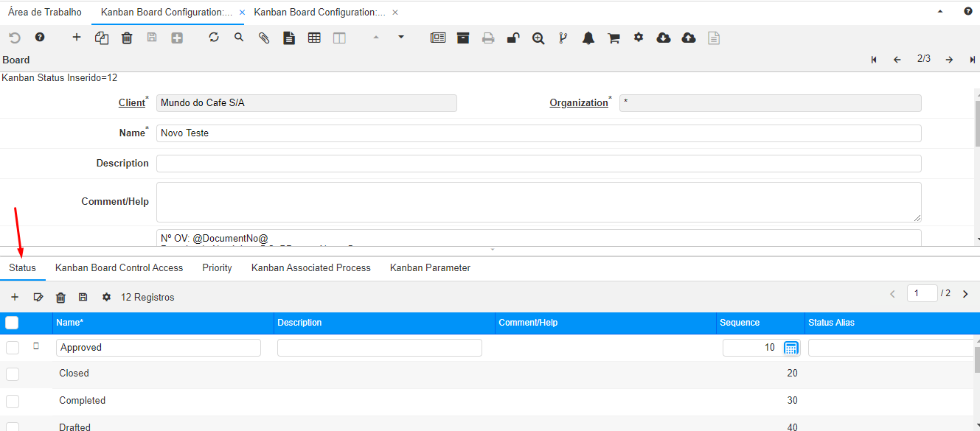
Task: Expand the toolbar dropdown down-arrow
Action: click(401, 36)
